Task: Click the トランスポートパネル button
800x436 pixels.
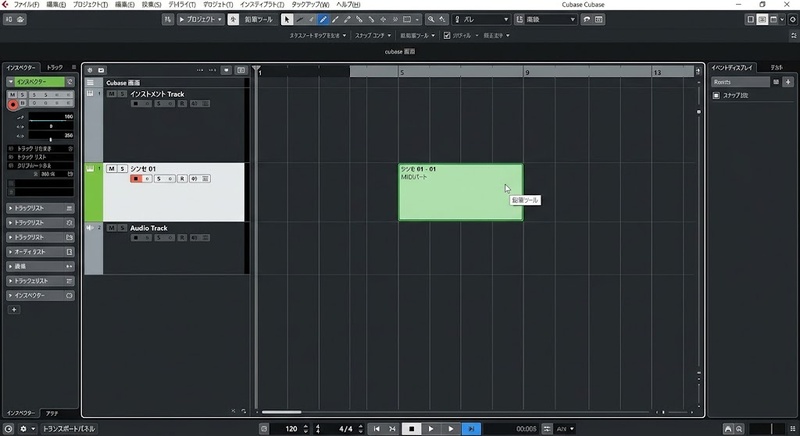Action: coord(68,429)
